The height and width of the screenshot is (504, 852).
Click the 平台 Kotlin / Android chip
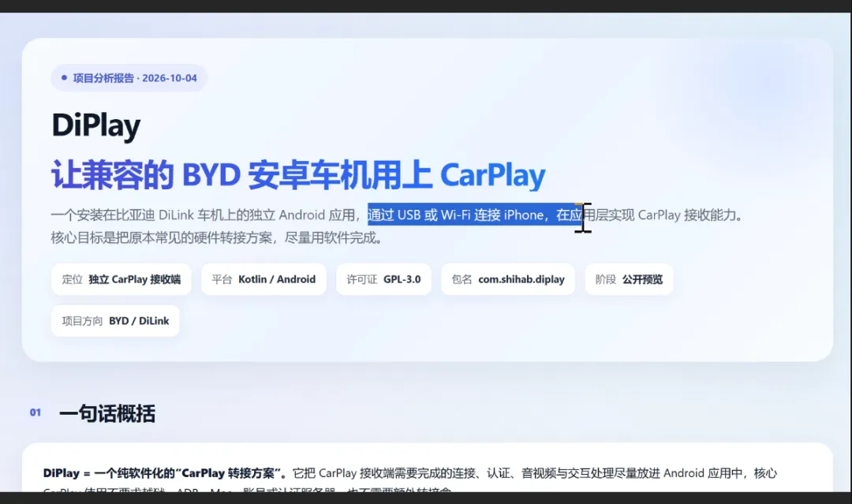point(263,279)
